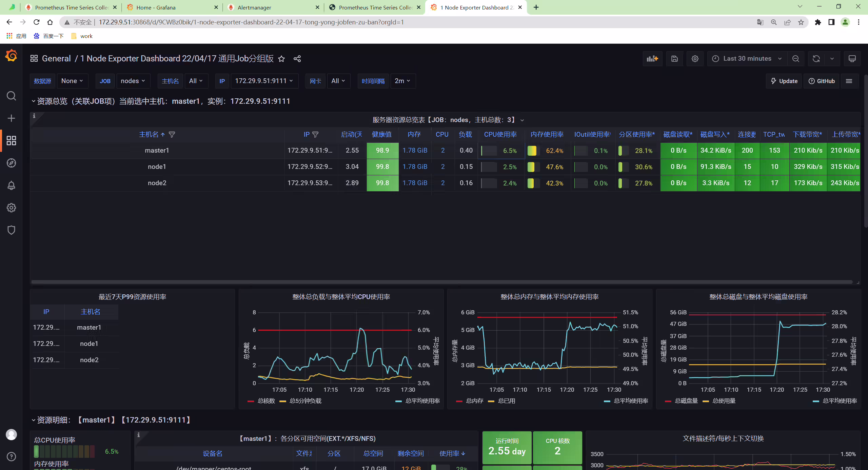Open the GitHub link

coord(822,81)
